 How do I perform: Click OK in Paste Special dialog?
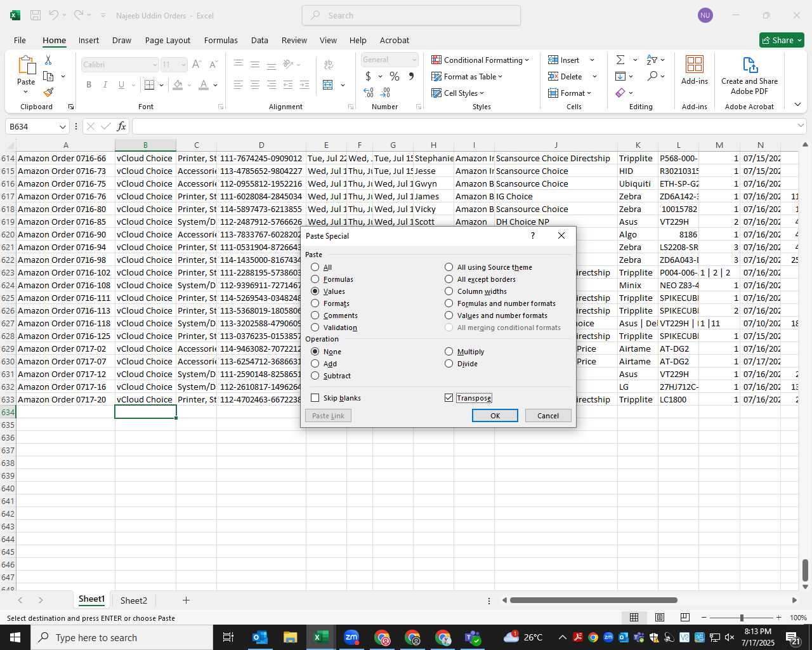tap(495, 415)
